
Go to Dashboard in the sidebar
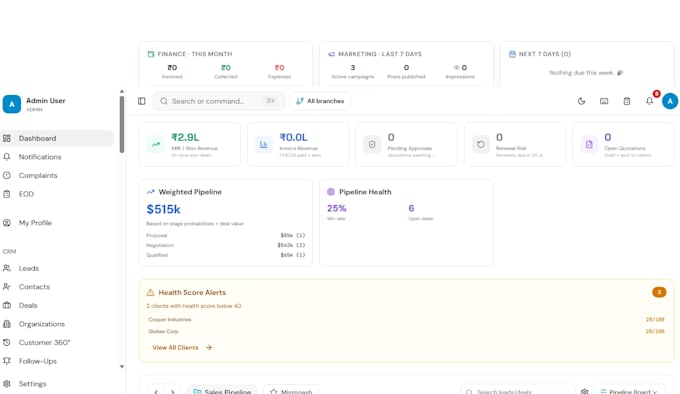57,138
